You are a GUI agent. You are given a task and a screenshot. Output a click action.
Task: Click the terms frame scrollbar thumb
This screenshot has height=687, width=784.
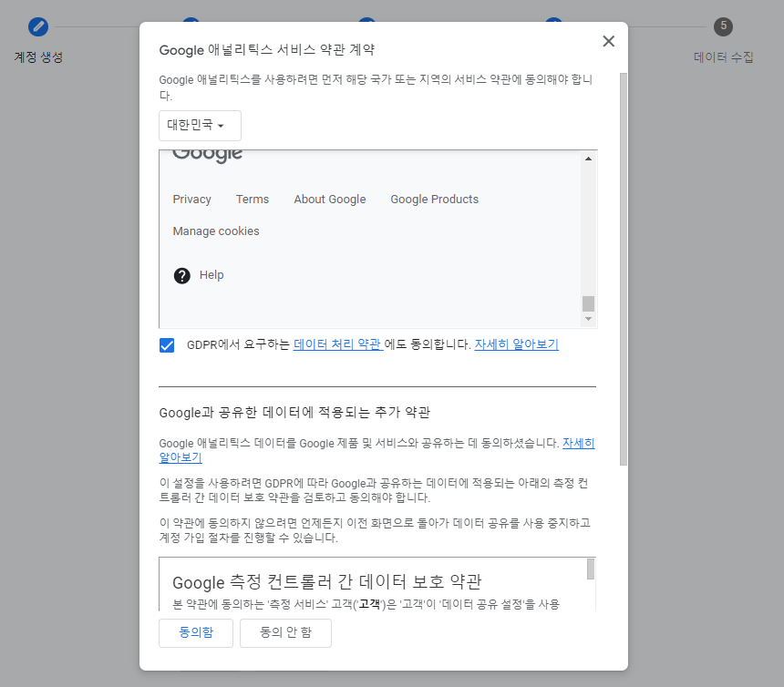pos(589,303)
